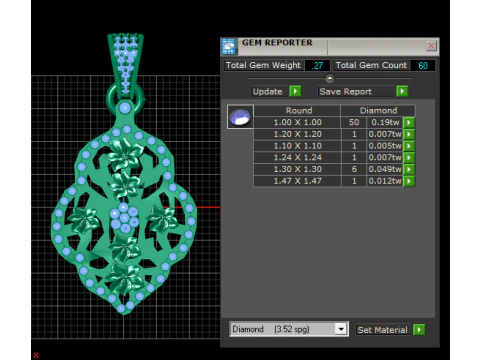Select the 1.24 X 1.24 size cell

297,157
